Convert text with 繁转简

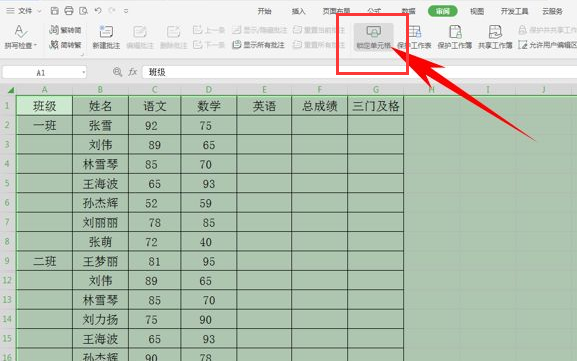click(x=65, y=30)
